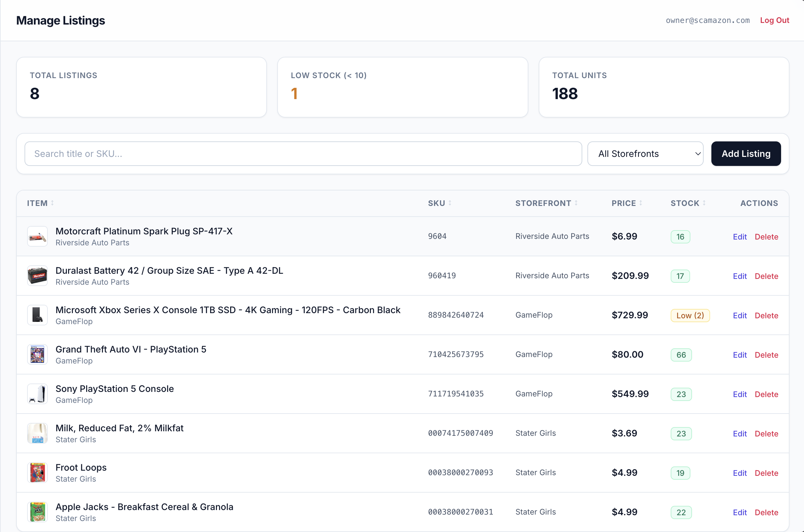Click the Froot Loops product image
This screenshot has width=804, height=532.
(x=37, y=473)
